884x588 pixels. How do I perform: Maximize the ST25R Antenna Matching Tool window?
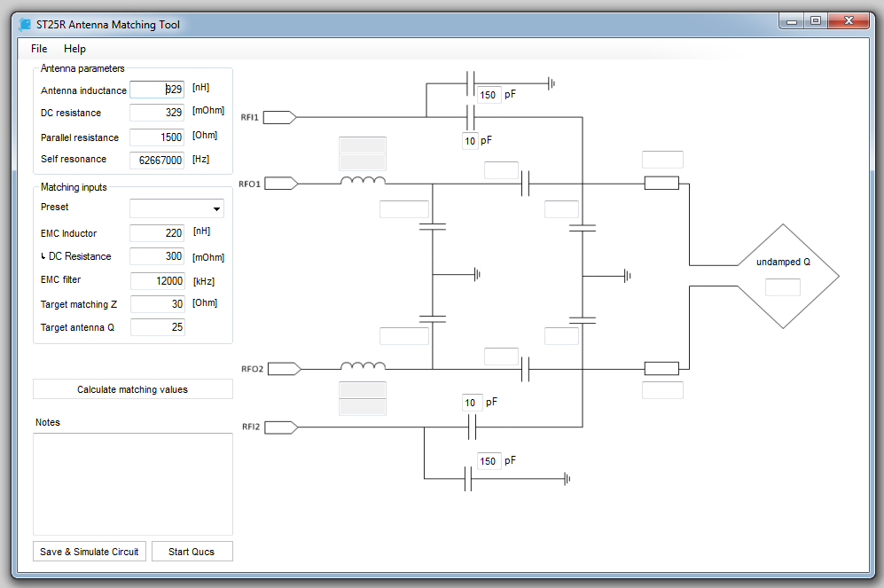click(x=815, y=21)
